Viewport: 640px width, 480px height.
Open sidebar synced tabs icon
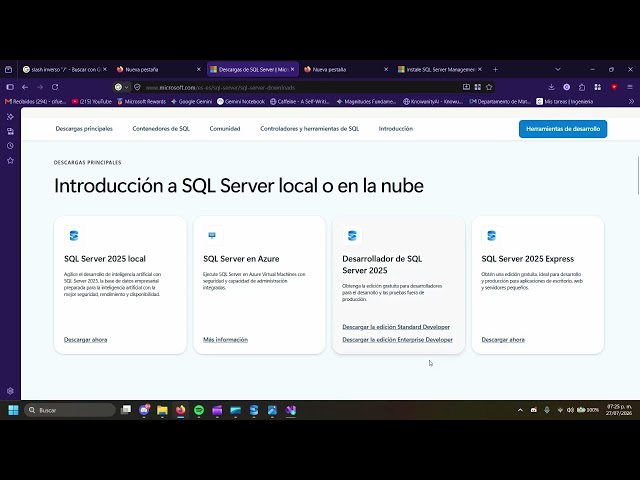(10, 131)
